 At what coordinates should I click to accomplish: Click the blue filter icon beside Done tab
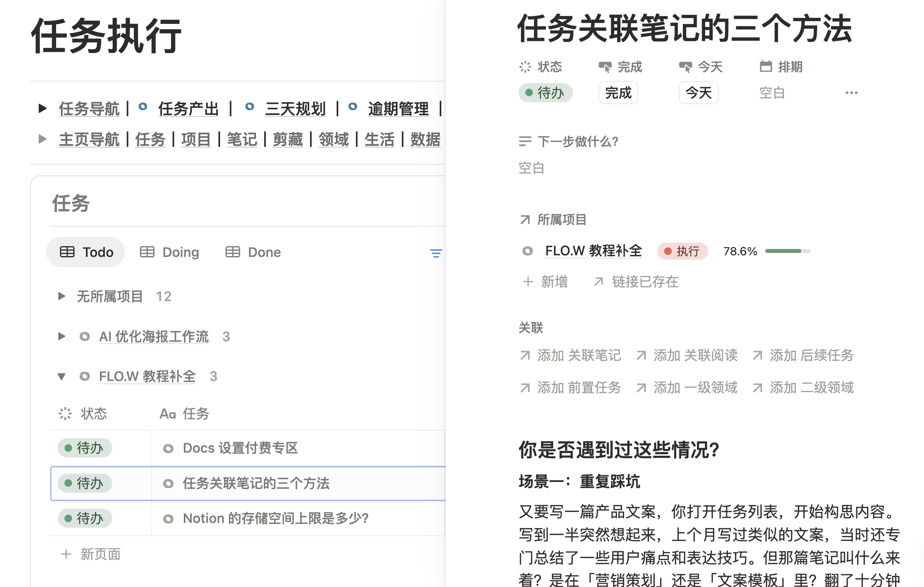point(436,253)
